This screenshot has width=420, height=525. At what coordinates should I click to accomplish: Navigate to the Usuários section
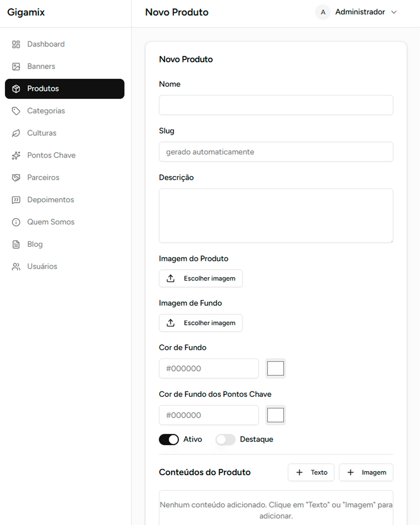pyautogui.click(x=42, y=266)
